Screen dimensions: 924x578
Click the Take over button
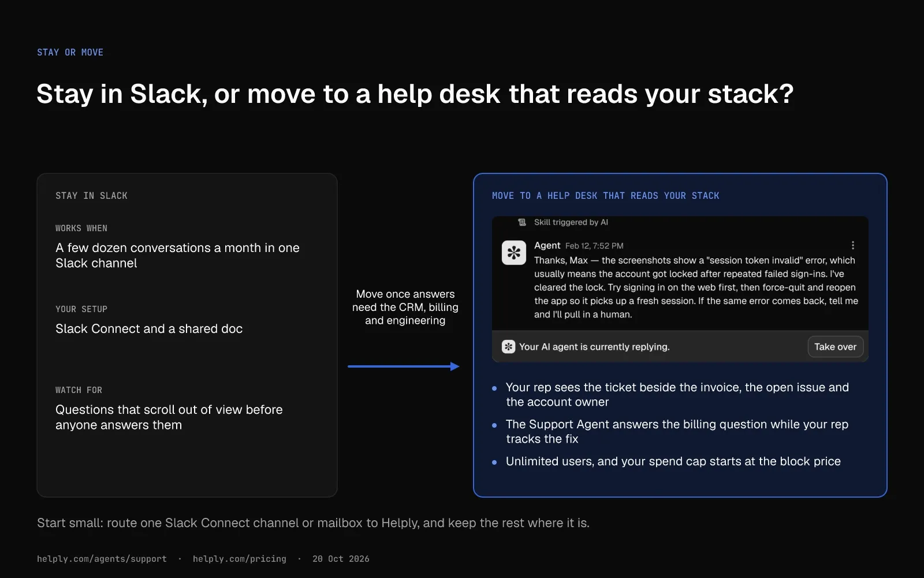click(836, 347)
